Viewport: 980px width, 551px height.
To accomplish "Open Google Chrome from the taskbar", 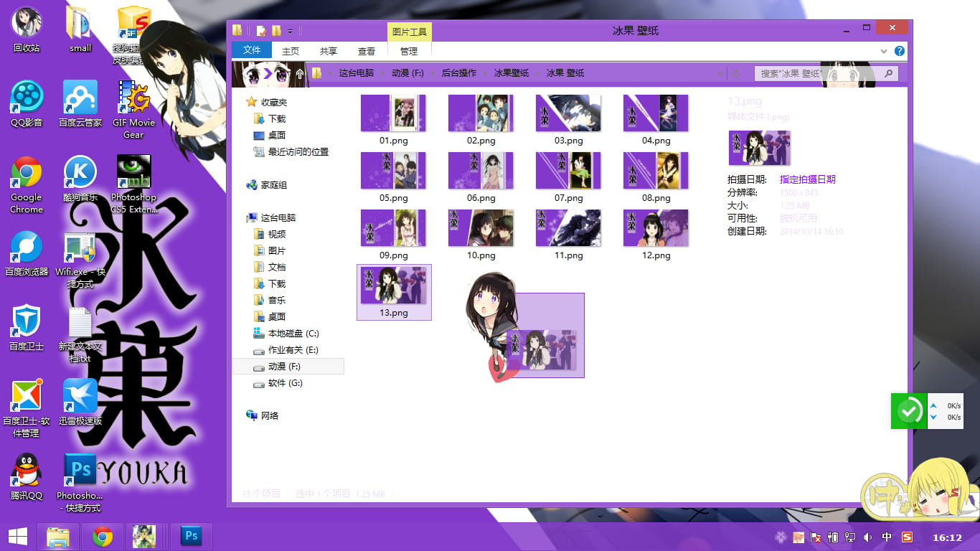I will point(102,536).
